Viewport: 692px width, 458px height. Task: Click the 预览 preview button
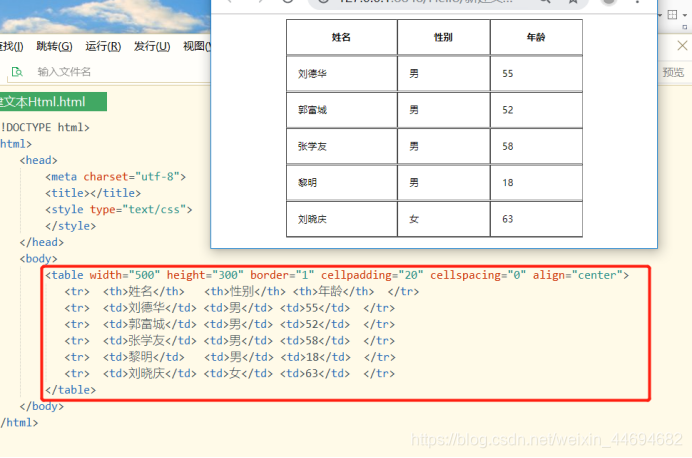pyautogui.click(x=673, y=72)
